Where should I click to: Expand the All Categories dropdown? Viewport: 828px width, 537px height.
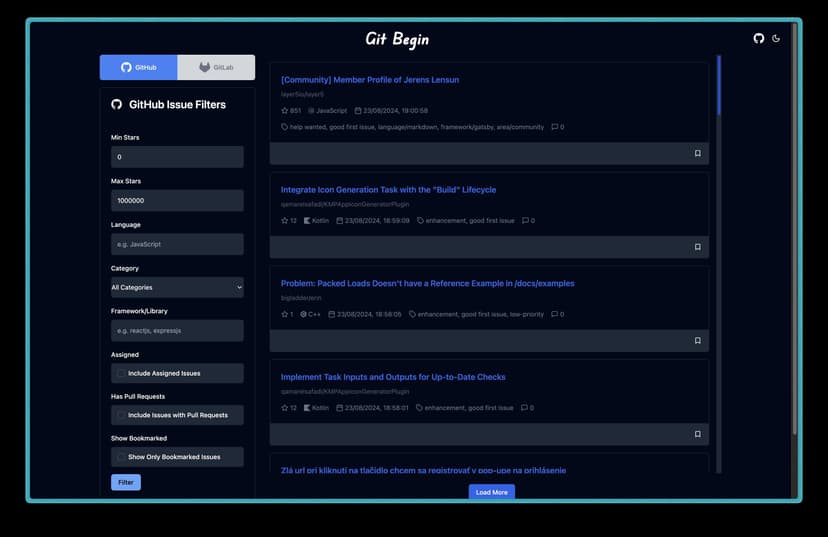pyautogui.click(x=177, y=288)
